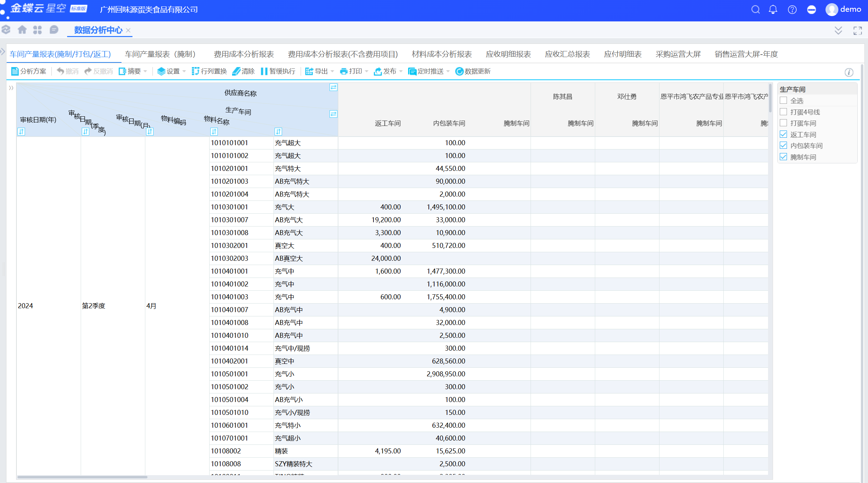Select the 邓仕勇 supplier column header
This screenshot has width=868, height=483.
627,97
